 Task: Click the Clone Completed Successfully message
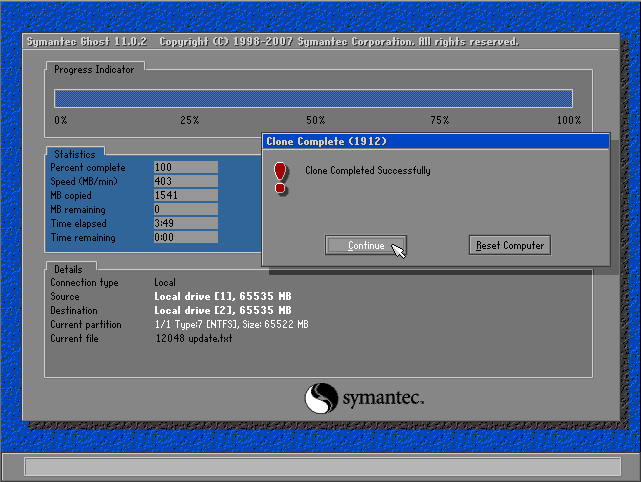coord(368,170)
